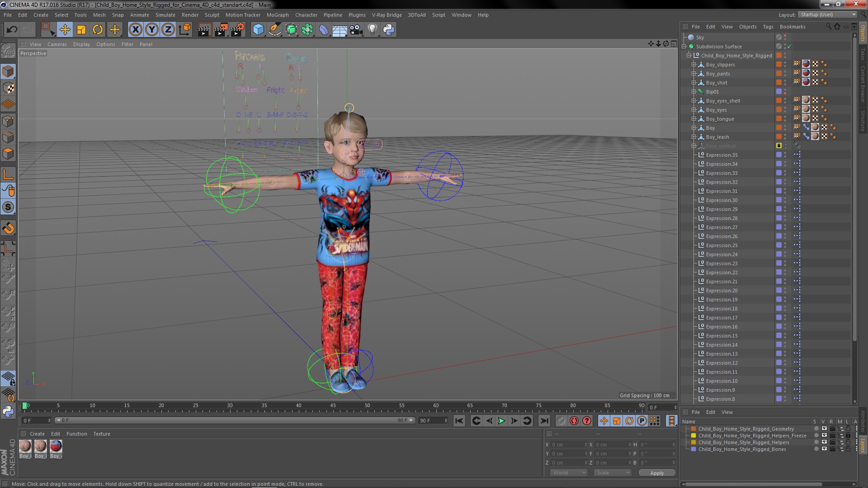Open the Sculpt menu
The image size is (868, 488).
pos(212,15)
